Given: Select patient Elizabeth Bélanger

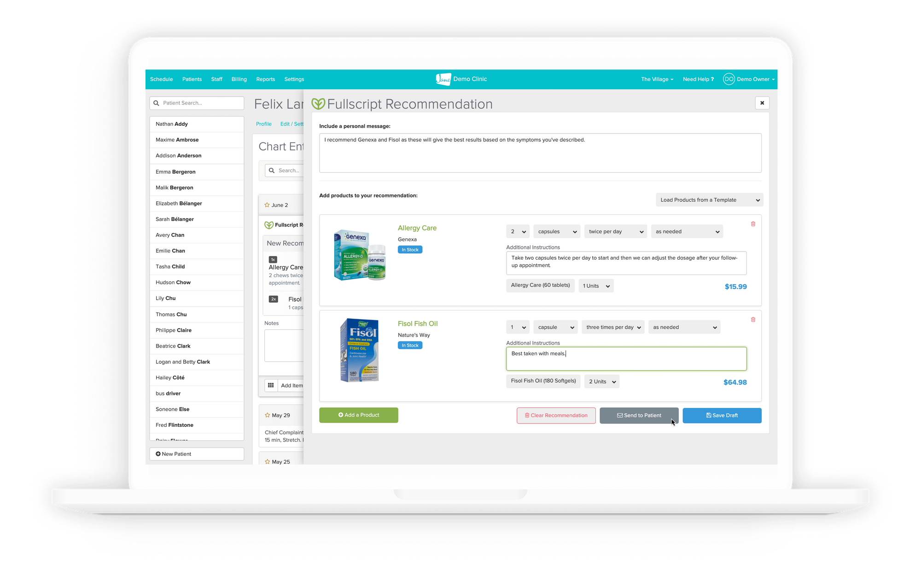Looking at the screenshot, I should coord(197,204).
